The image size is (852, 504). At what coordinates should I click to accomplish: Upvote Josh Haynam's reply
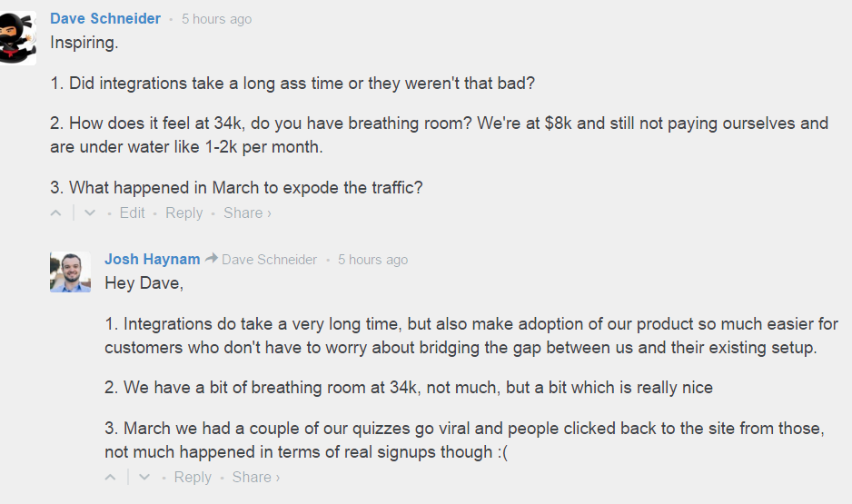coord(110,478)
